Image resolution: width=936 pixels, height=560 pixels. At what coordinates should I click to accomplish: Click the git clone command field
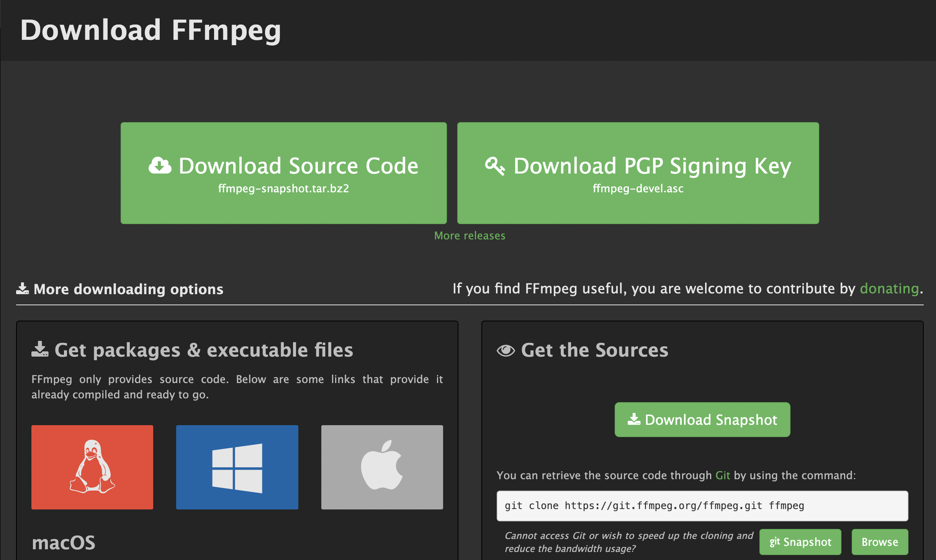coord(702,506)
